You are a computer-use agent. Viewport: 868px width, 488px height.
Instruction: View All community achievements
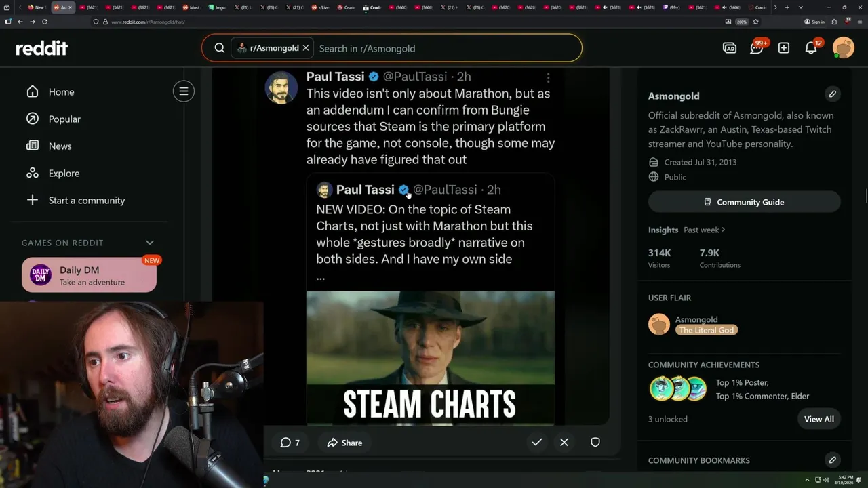(818, 419)
